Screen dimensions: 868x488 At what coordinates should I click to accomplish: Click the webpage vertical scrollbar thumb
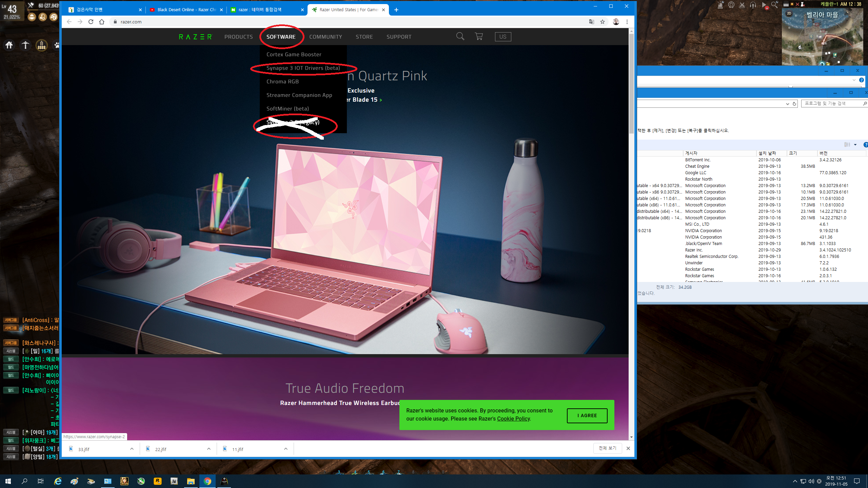(x=631, y=83)
